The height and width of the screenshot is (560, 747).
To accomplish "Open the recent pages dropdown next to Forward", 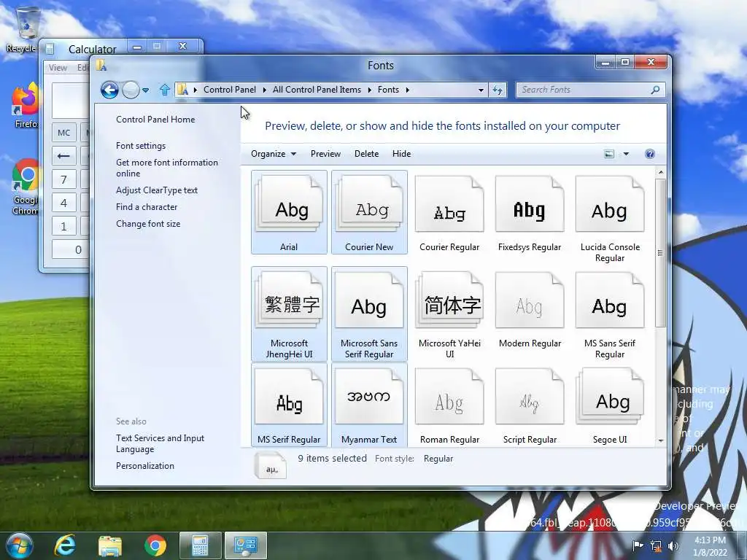I will tap(146, 90).
